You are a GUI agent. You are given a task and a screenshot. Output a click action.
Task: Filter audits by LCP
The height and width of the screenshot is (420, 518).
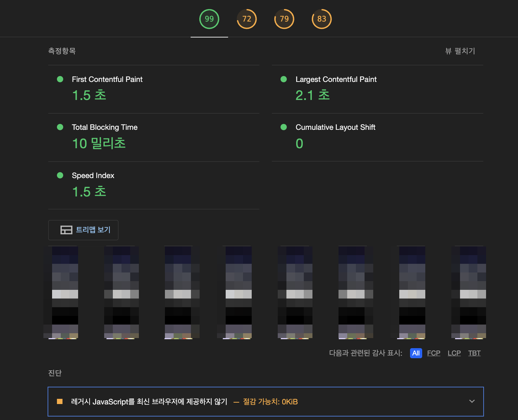(454, 353)
